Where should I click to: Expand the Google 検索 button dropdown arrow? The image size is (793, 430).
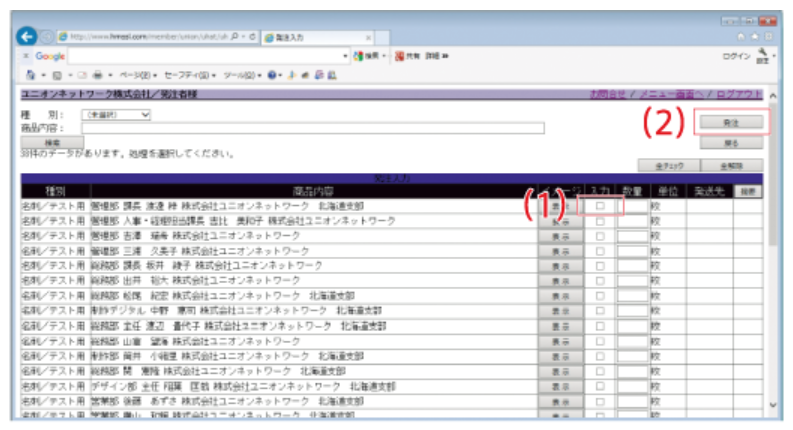point(384,56)
